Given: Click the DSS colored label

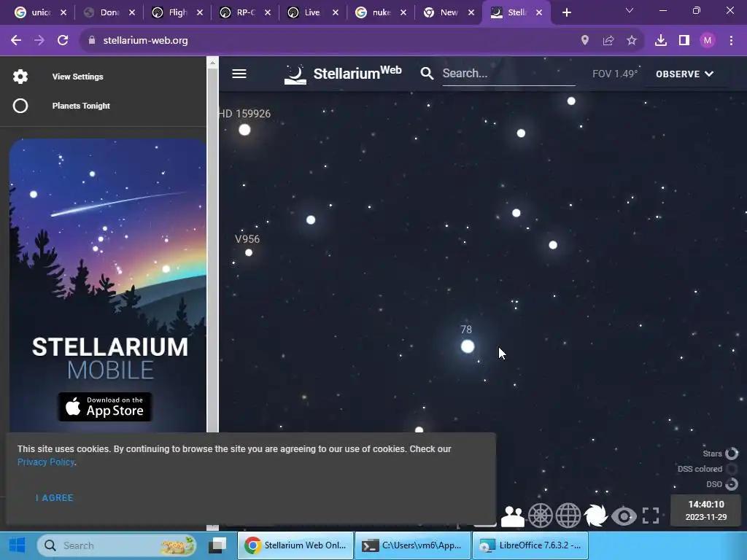Looking at the screenshot, I should click(700, 469).
